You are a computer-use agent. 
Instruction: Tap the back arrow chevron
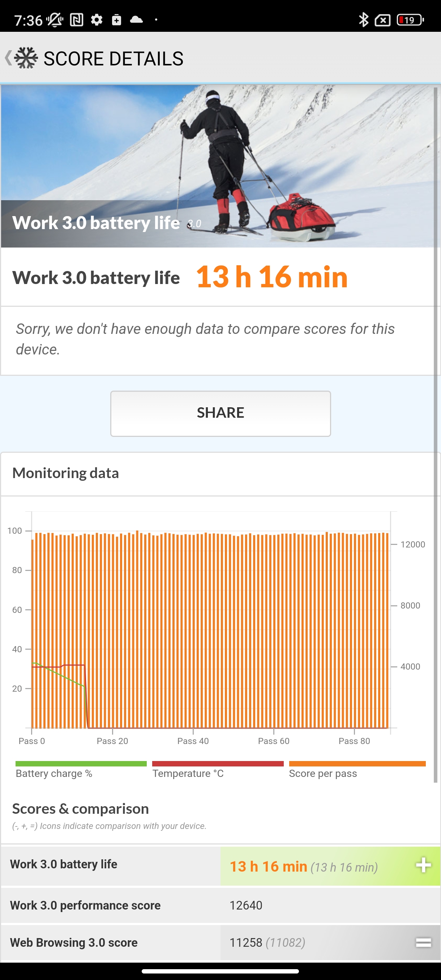[8, 58]
